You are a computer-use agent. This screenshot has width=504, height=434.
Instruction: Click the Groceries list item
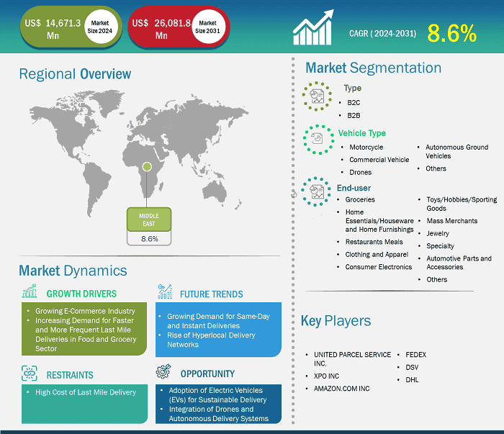(x=360, y=199)
